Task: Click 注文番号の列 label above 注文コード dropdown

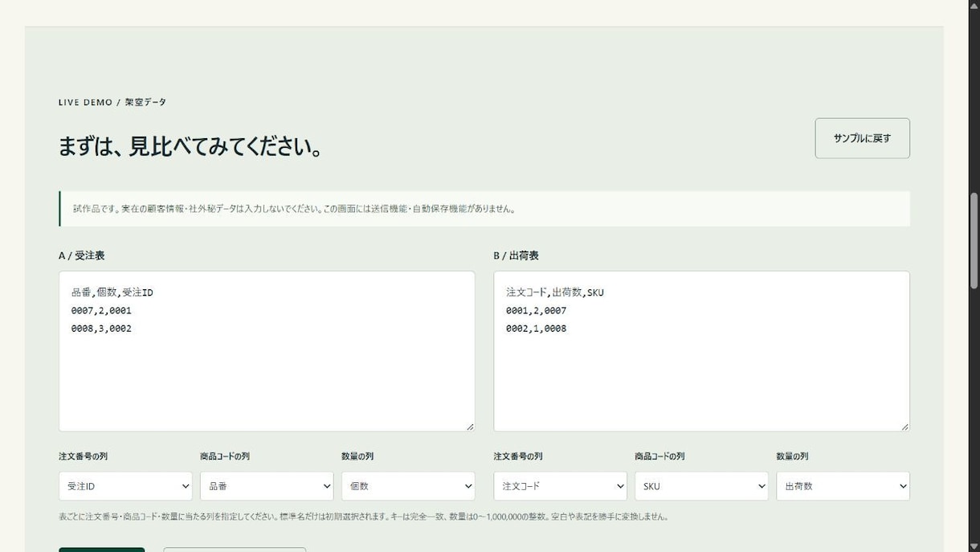Action: pos(517,456)
